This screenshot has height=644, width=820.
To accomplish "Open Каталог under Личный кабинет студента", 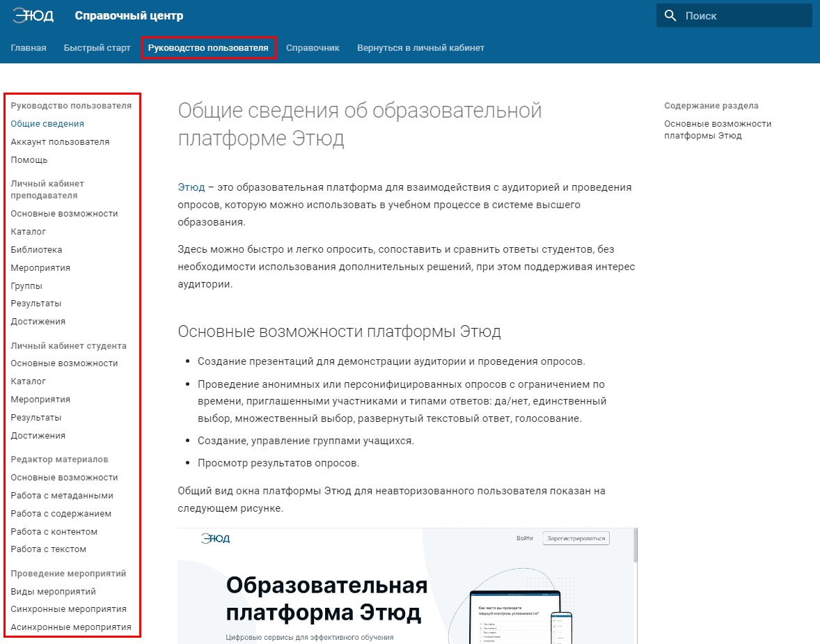I will [x=29, y=381].
